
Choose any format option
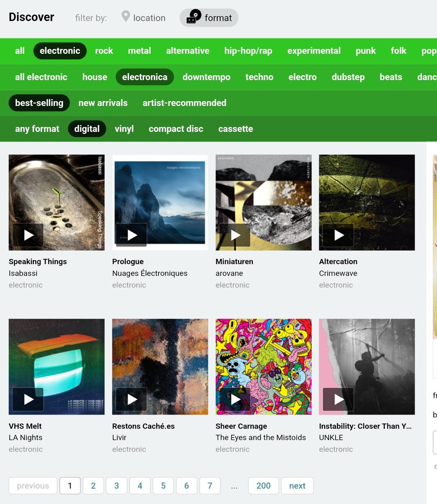click(x=37, y=129)
